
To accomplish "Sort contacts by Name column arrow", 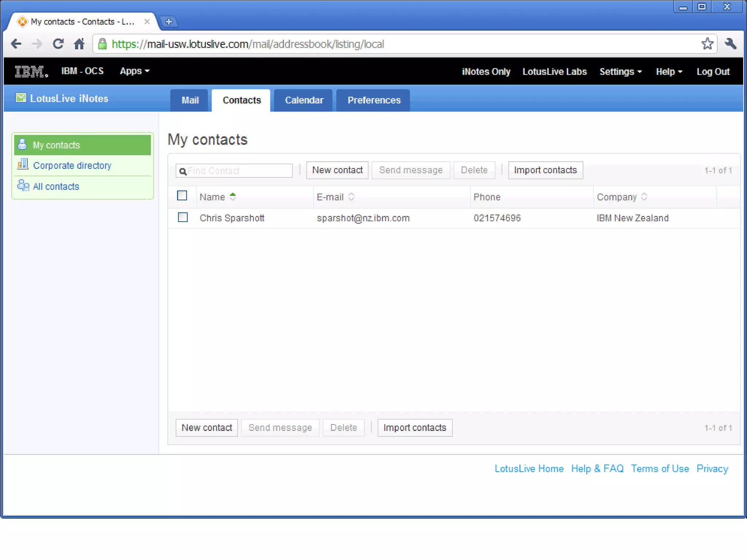I will (233, 197).
